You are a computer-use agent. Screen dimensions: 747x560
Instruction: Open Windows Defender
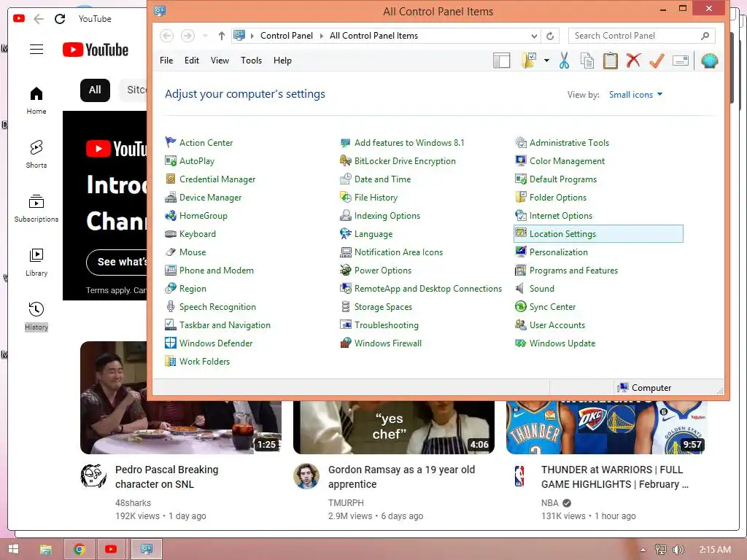(216, 343)
